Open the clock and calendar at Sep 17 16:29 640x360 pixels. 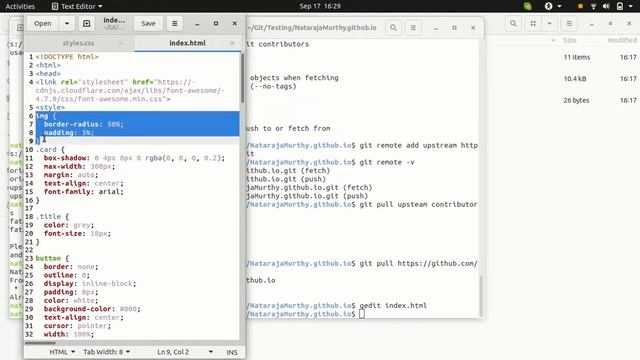pos(320,6)
